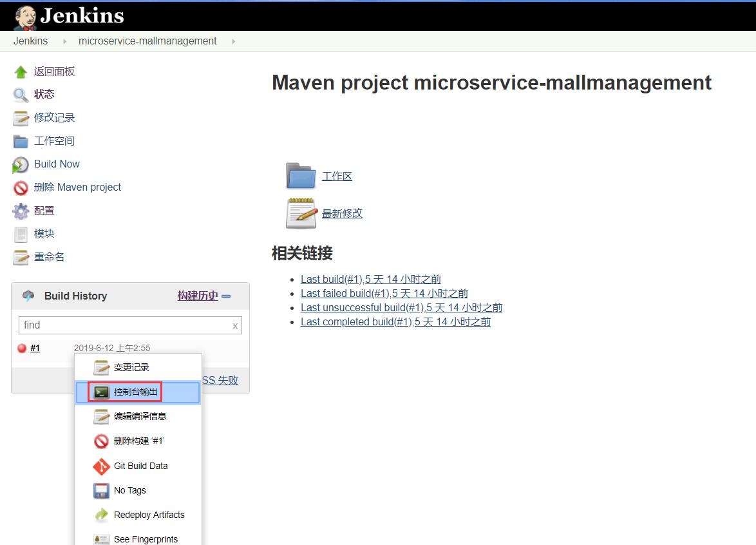Click the Build Now clock icon

[20, 165]
